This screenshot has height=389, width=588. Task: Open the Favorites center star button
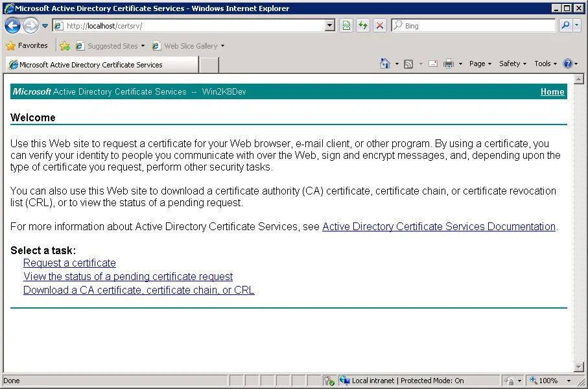[27, 45]
